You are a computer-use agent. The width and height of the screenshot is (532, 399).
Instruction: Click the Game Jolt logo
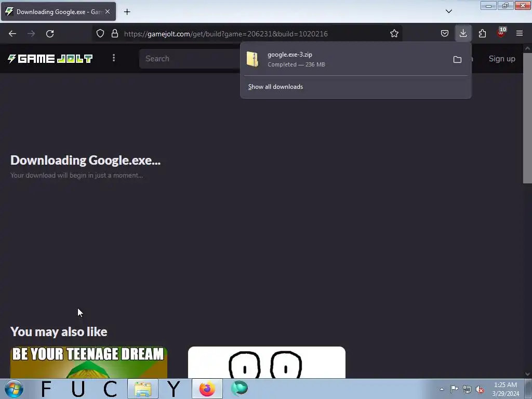coord(50,59)
